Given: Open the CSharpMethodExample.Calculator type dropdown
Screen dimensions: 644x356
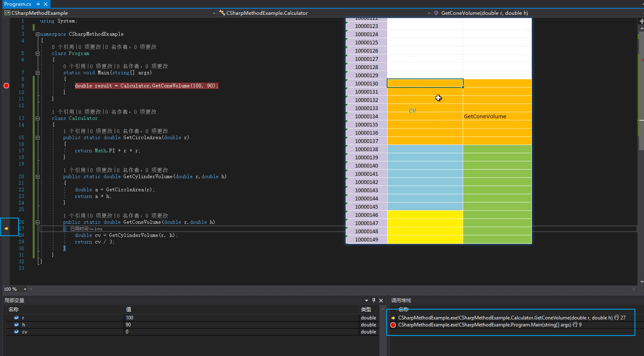Looking at the screenshot, I should pos(429,13).
